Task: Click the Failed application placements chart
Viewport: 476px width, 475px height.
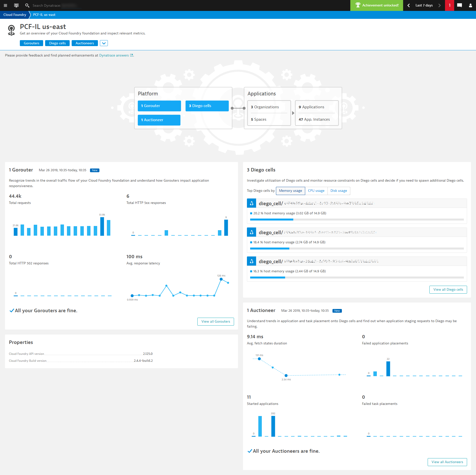Action: (x=414, y=367)
